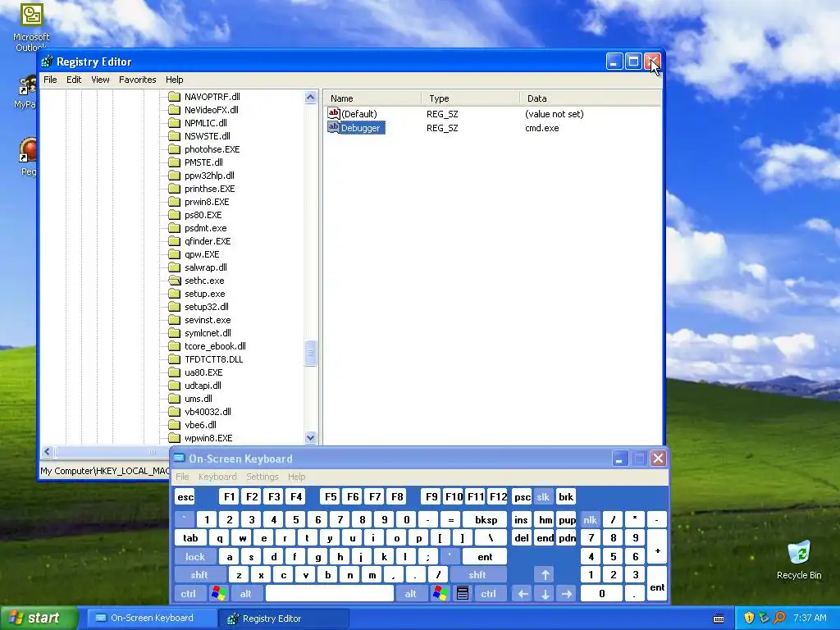
Task: Click the wpwin8.EXE folder icon
Action: point(174,438)
